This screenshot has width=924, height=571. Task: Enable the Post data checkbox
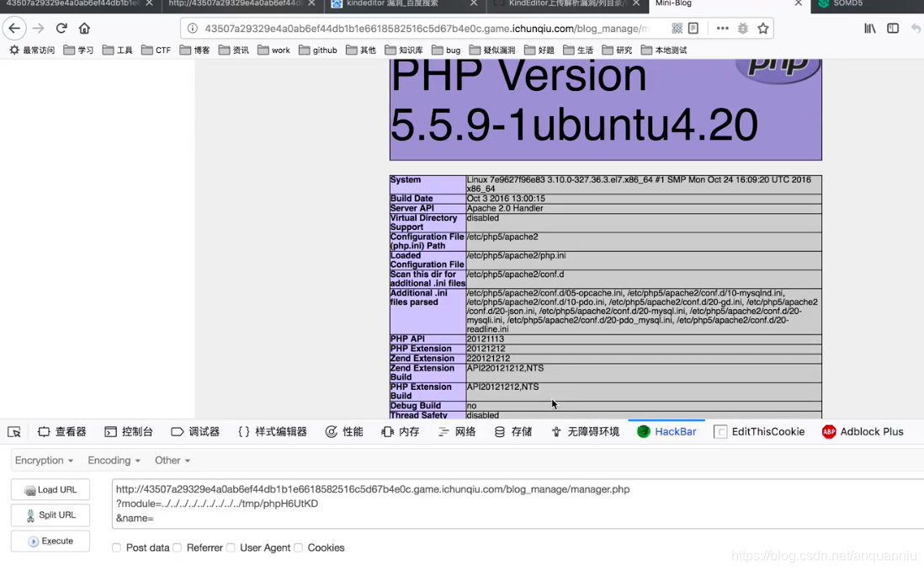[117, 547]
